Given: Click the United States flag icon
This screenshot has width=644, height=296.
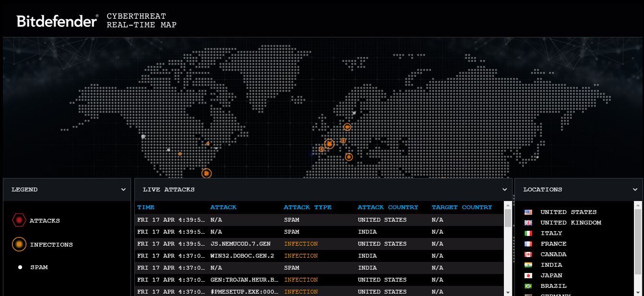Looking at the screenshot, I should click(528, 212).
